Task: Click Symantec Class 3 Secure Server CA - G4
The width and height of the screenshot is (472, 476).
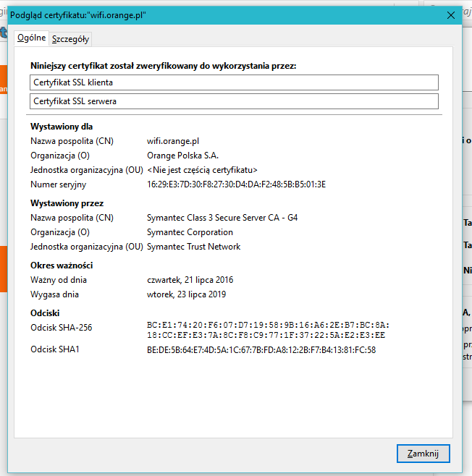Action: 222,218
